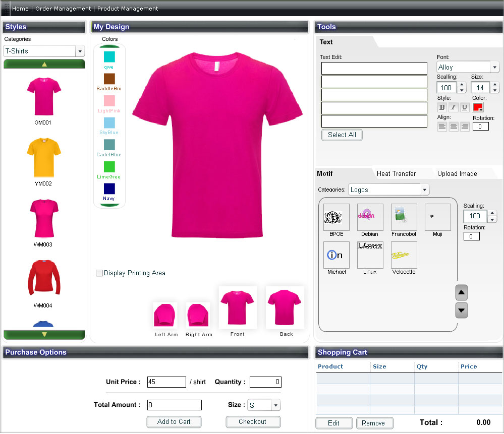This screenshot has width=504, height=434.
Task: Increase font Size value
Action: pyautogui.click(x=495, y=85)
